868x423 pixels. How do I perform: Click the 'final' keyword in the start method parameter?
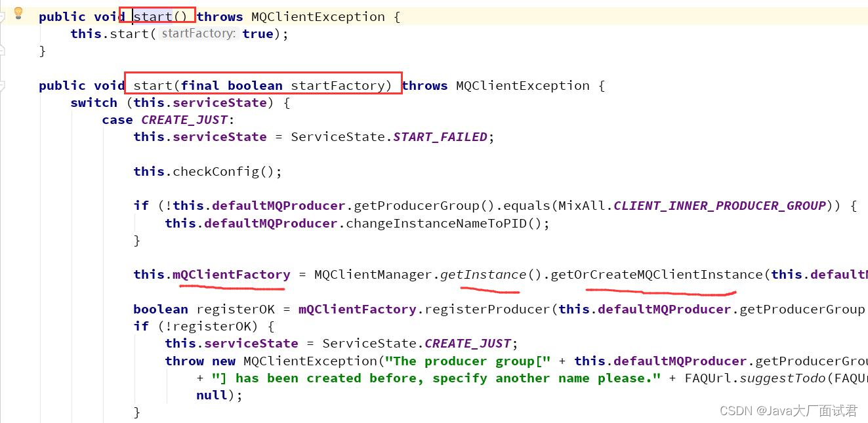click(200, 85)
